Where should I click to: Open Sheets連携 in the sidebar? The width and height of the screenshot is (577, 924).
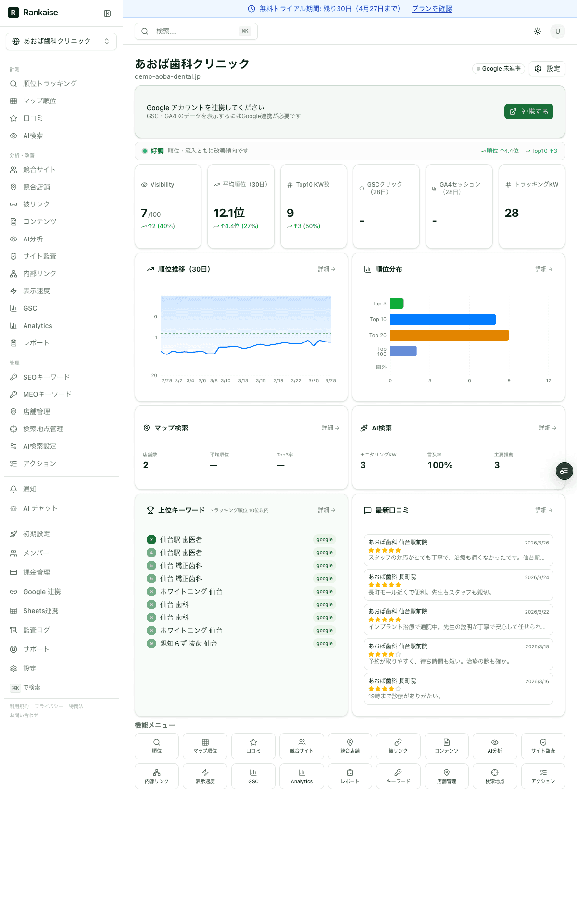click(x=61, y=611)
